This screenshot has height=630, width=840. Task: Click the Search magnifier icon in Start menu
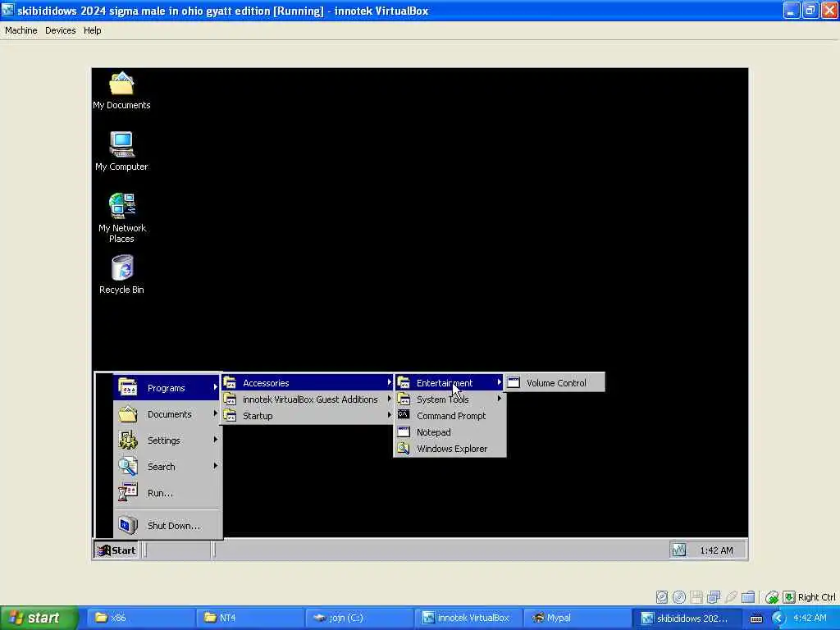128,466
